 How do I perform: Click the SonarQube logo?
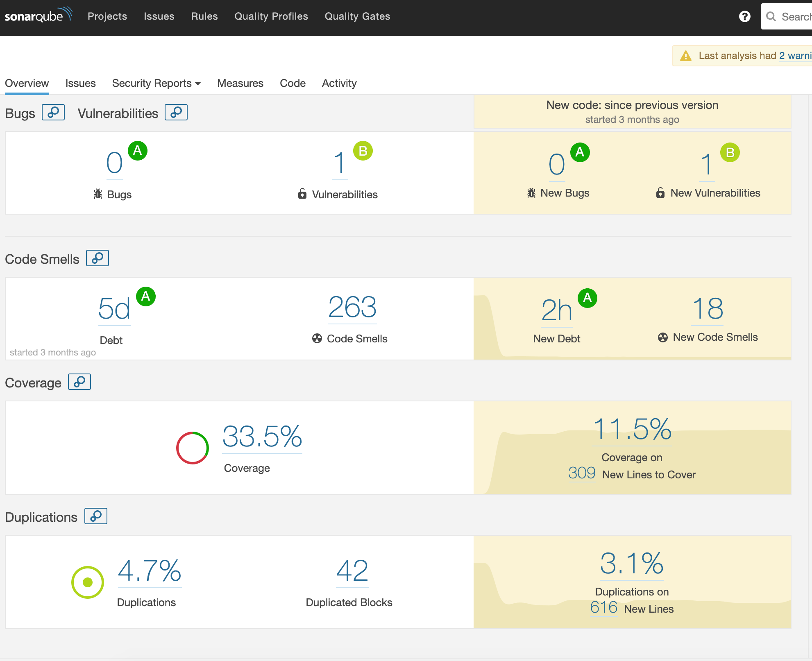click(x=38, y=16)
